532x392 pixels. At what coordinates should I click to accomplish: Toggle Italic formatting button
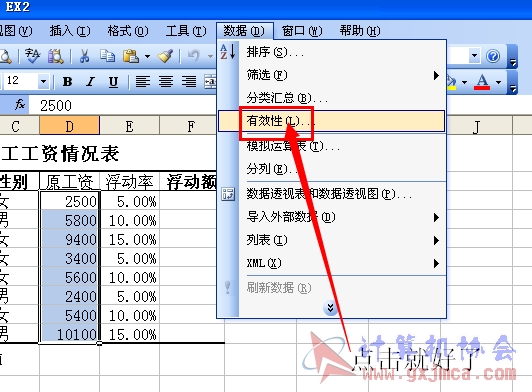click(x=90, y=81)
